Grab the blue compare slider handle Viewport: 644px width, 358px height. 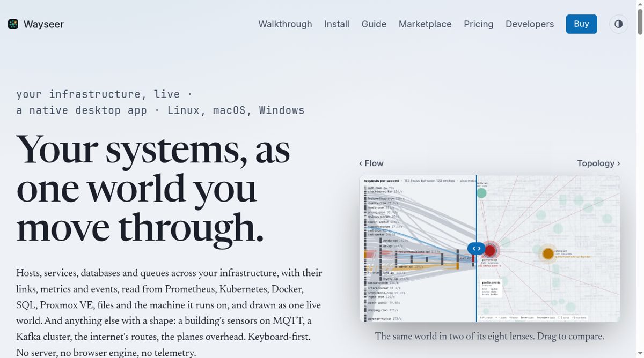(x=476, y=249)
